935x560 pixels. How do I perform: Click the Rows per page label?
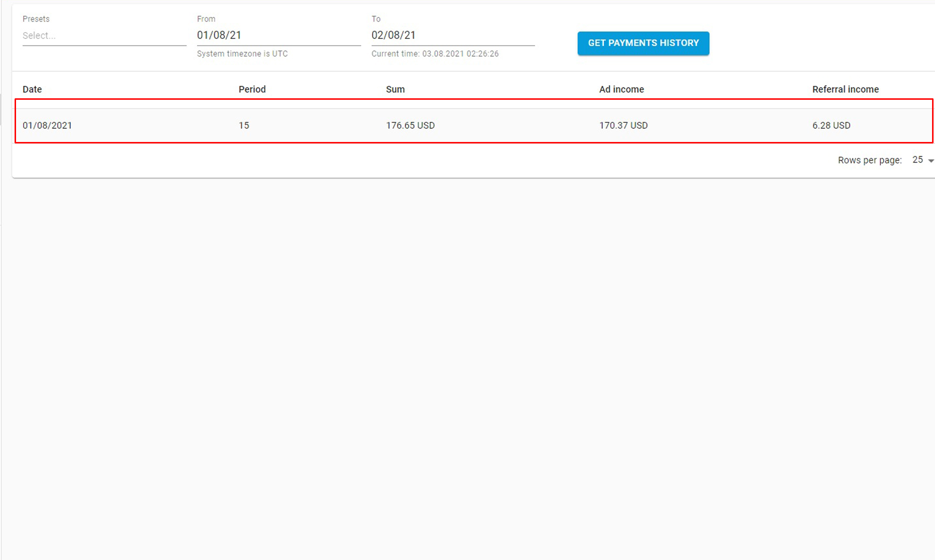coord(869,160)
